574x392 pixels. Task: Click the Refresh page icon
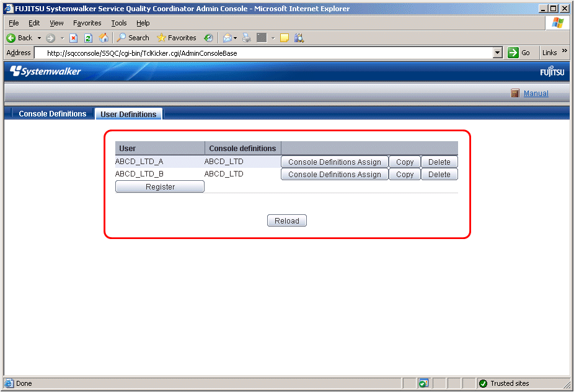88,38
